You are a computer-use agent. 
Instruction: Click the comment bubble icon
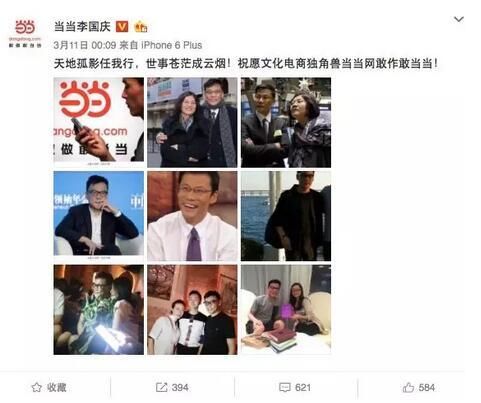[x=285, y=387]
